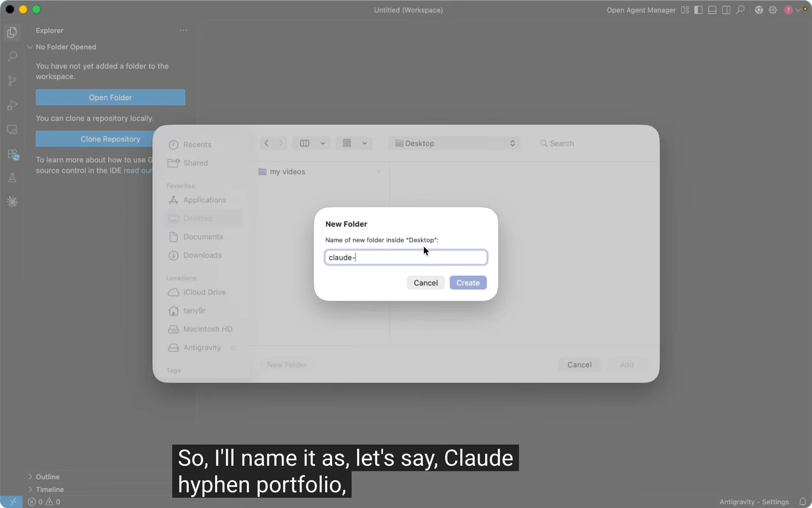Click the Open Folder button
The width and height of the screenshot is (812, 508).
click(110, 97)
